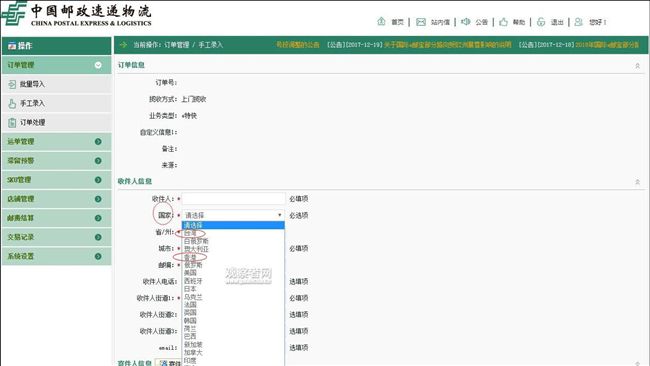Open the 国家 country dropdown arrow
The width and height of the screenshot is (650, 366).
[x=280, y=215]
